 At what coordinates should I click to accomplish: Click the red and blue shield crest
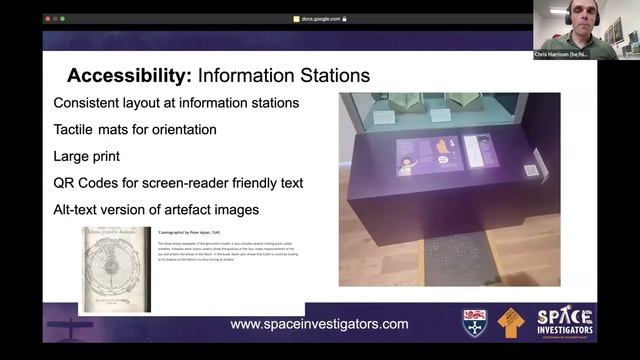pyautogui.click(x=475, y=323)
